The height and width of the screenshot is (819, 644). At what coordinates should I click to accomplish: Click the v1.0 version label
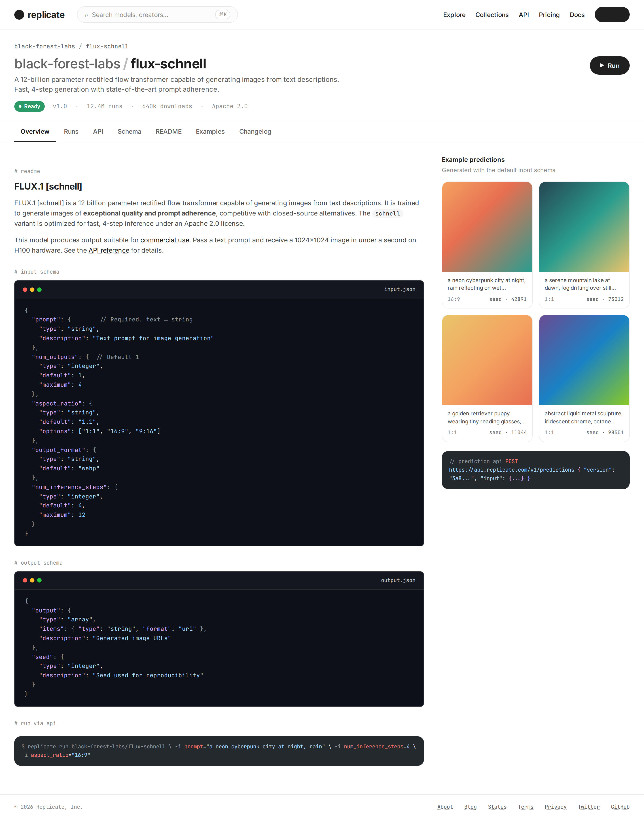pyautogui.click(x=60, y=106)
